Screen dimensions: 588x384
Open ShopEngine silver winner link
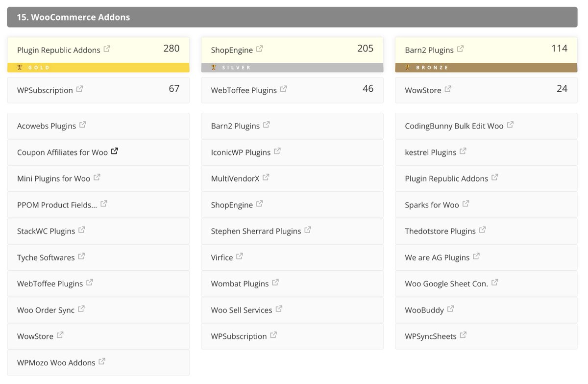[x=232, y=50]
